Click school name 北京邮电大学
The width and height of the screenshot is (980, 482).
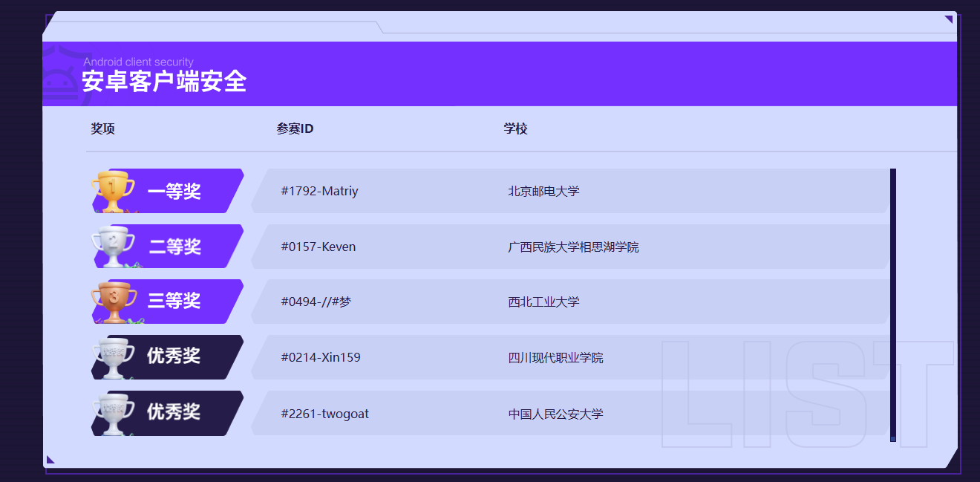click(x=543, y=191)
